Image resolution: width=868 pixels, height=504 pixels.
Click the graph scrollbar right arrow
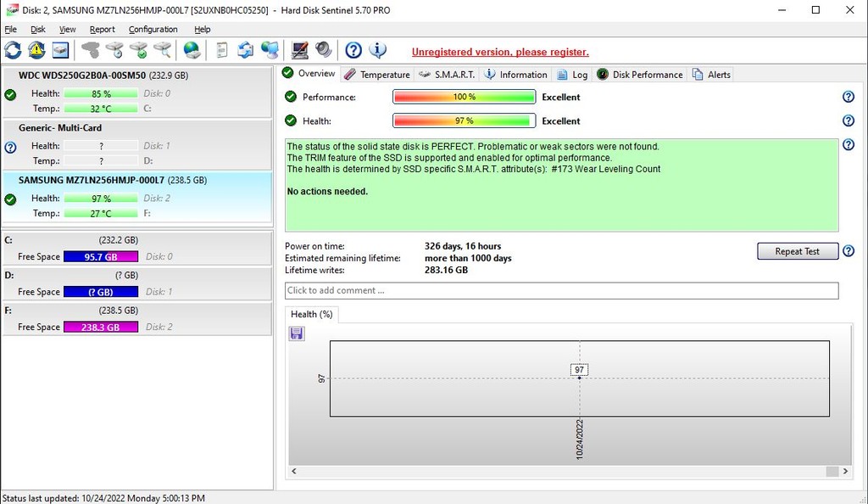point(845,471)
